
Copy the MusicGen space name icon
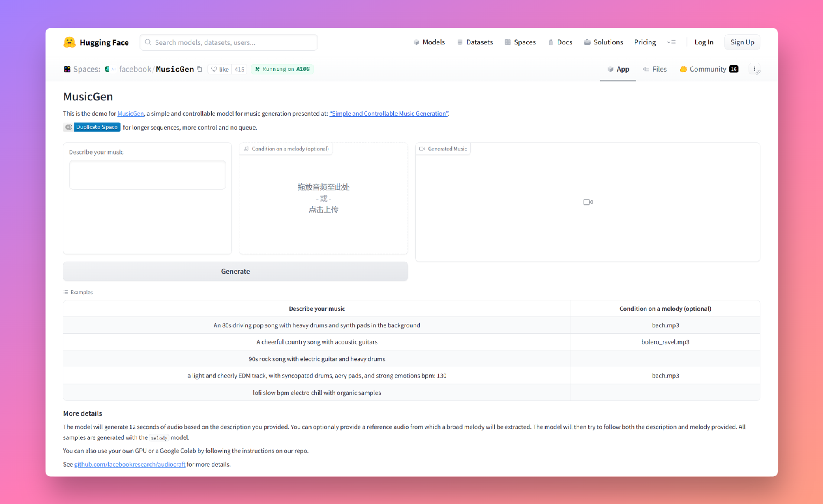click(x=200, y=69)
